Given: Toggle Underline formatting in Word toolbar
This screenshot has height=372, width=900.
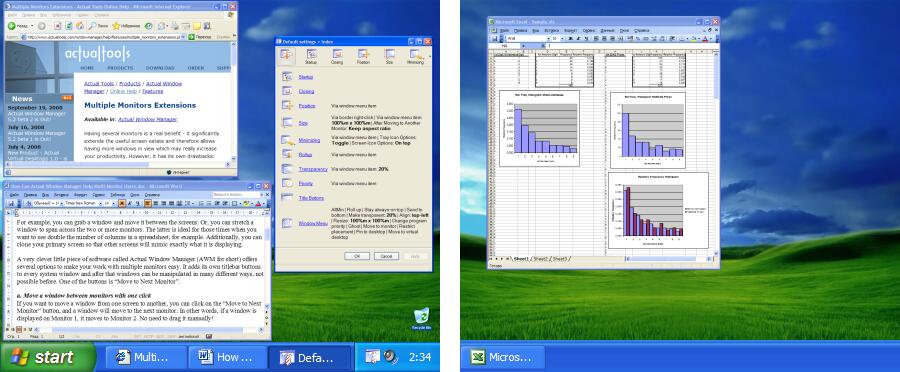Looking at the screenshot, I should click(x=138, y=203).
